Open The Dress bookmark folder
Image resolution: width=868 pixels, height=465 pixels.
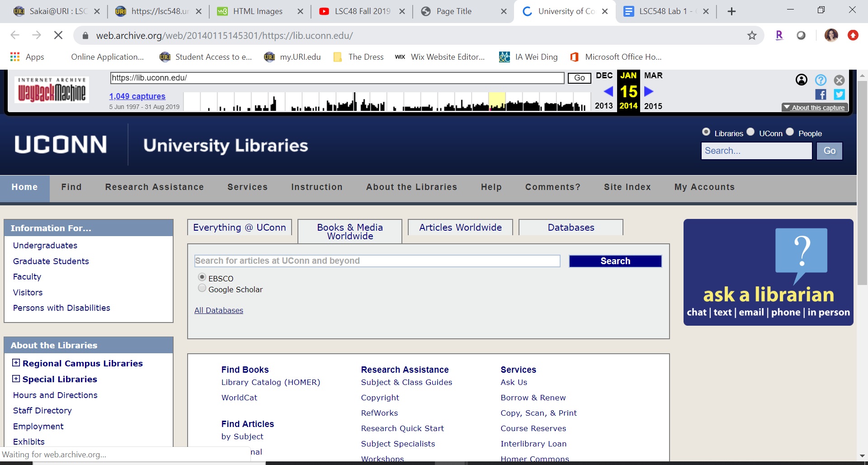tap(359, 57)
